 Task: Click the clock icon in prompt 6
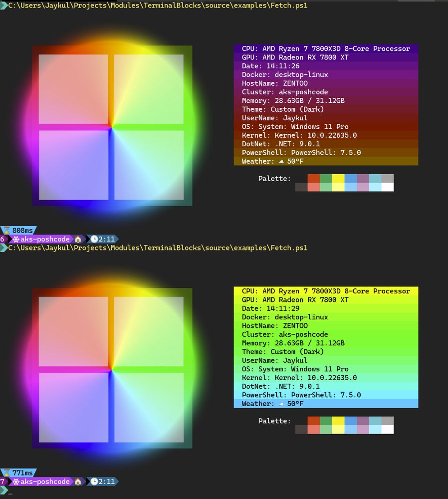point(94,239)
